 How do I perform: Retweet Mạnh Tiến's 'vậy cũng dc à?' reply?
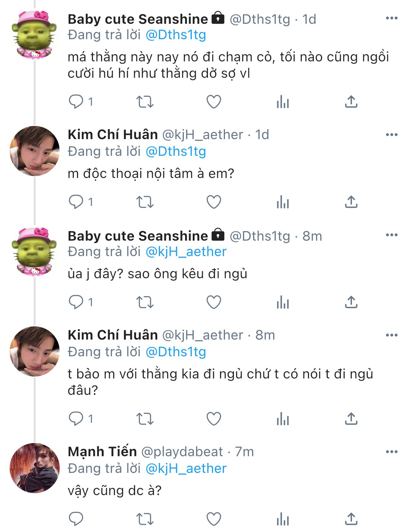[145, 519]
